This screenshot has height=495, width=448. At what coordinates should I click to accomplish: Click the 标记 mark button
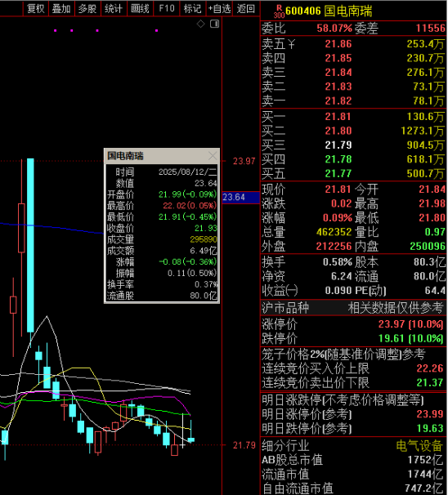pyautogui.click(x=192, y=8)
